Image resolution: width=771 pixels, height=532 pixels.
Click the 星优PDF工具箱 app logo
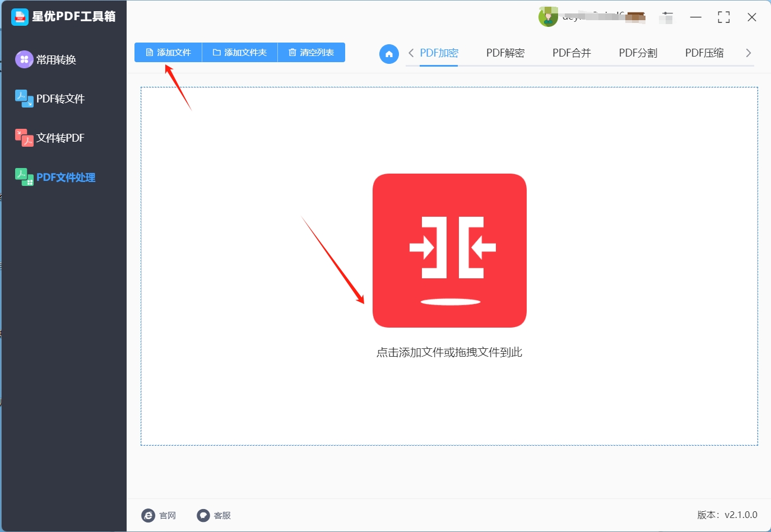[20, 17]
